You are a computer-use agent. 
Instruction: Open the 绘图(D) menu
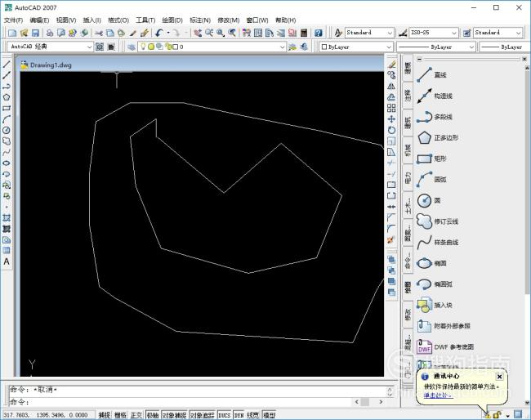(x=172, y=20)
